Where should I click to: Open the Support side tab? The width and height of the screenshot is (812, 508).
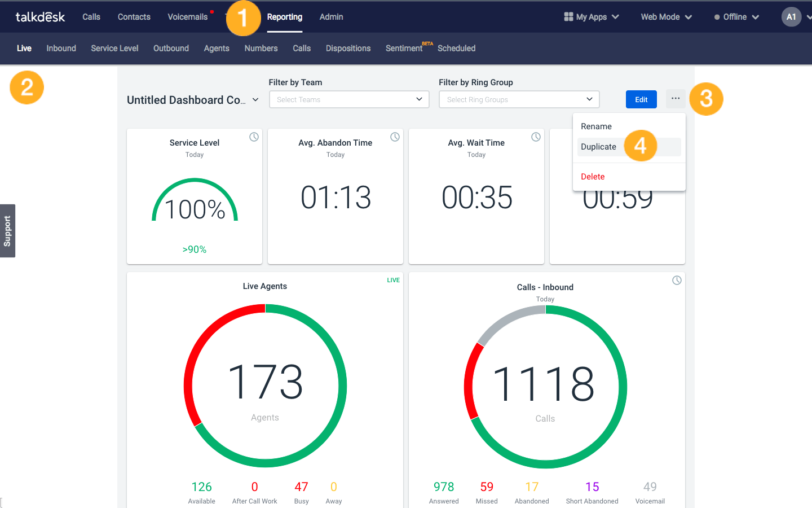(x=7, y=231)
